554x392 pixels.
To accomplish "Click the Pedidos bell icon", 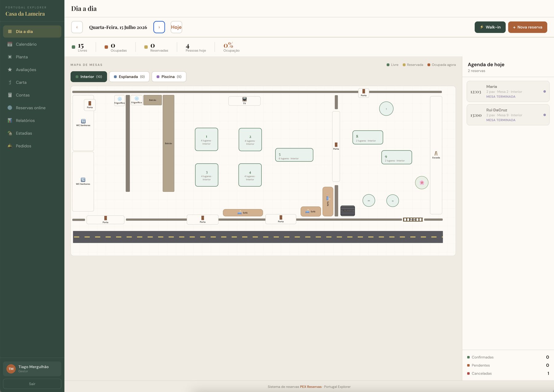I will click(x=10, y=146).
